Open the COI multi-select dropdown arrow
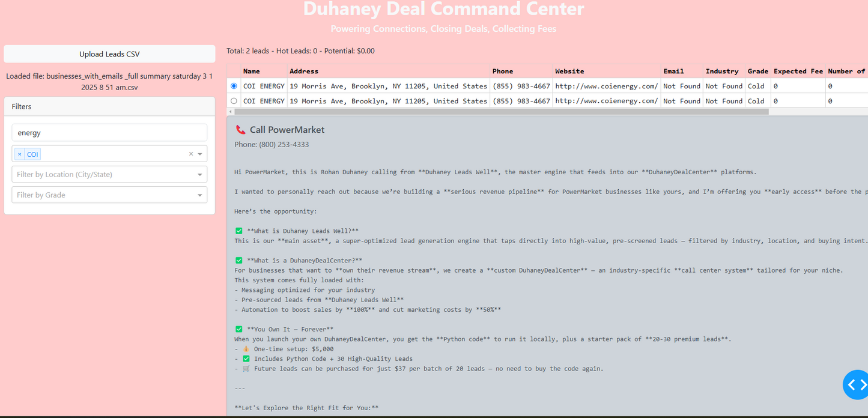The height and width of the screenshot is (418, 868). [x=200, y=154]
